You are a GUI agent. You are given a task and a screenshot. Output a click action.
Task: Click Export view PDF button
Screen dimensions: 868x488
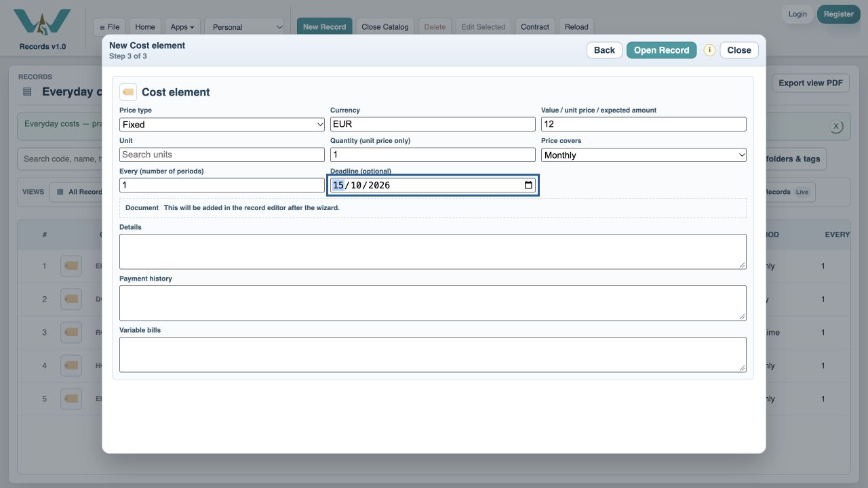810,83
